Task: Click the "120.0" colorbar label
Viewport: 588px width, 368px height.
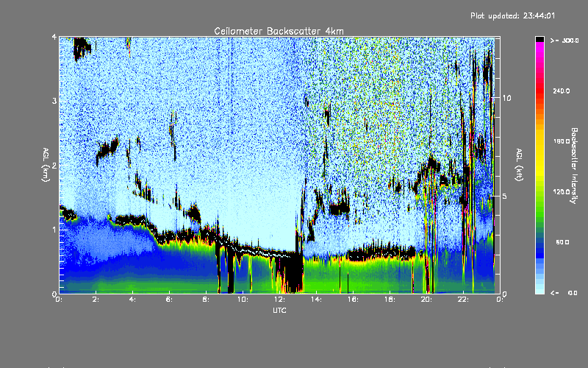Action: [x=562, y=192]
